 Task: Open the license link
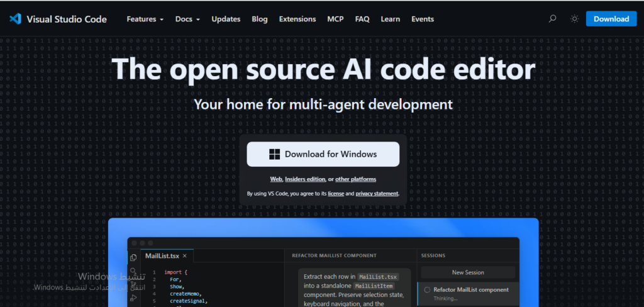point(336,194)
